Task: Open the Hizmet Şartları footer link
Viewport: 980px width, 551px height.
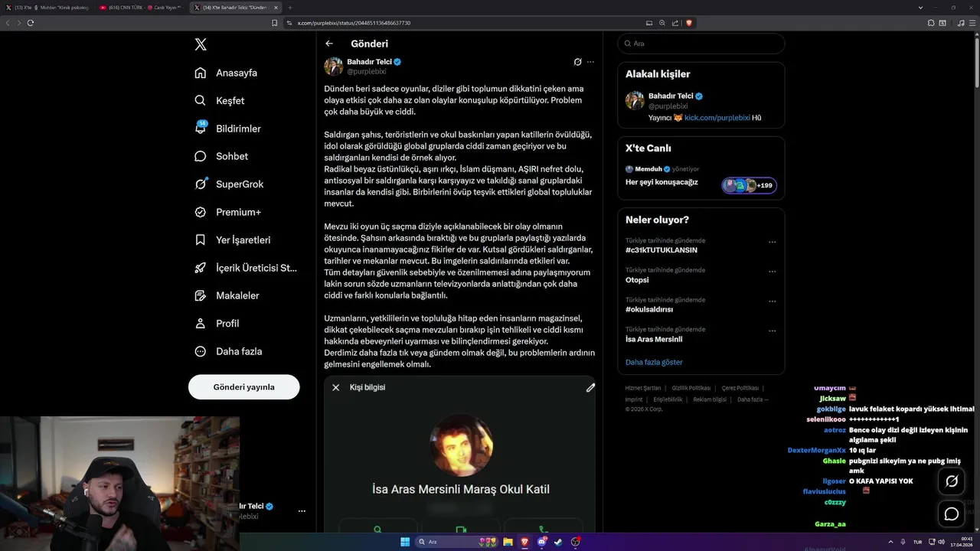Action: (643, 388)
